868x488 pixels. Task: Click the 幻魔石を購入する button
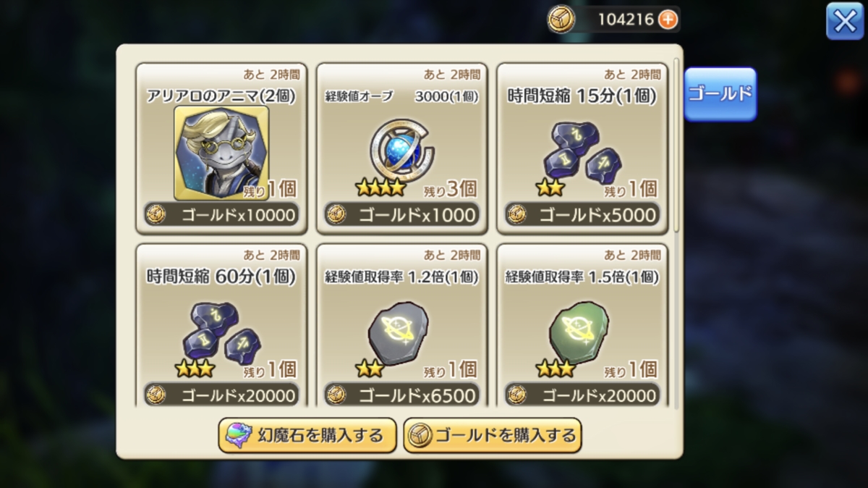307,435
